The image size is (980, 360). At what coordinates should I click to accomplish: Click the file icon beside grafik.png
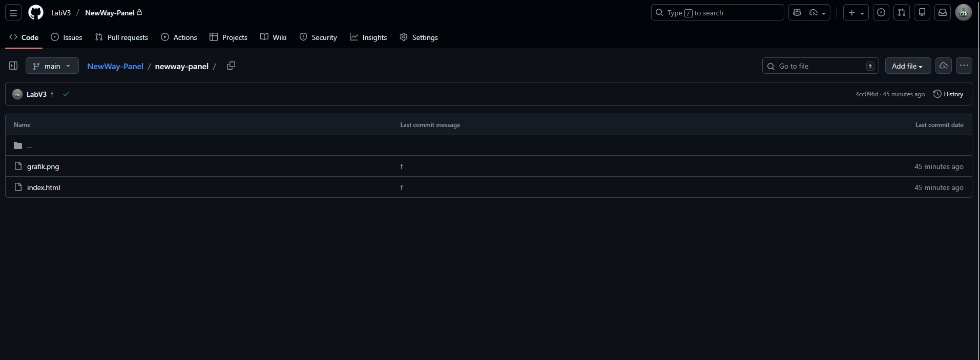tap(18, 166)
